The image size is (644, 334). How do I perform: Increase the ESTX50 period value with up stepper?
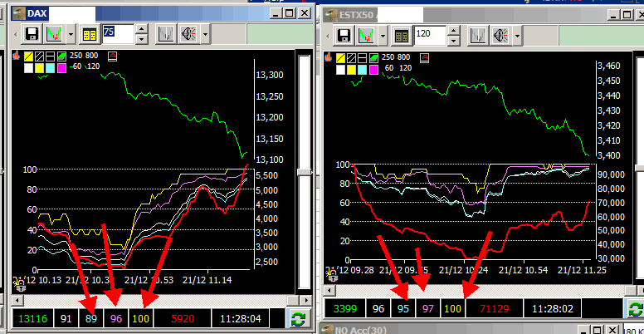(453, 31)
